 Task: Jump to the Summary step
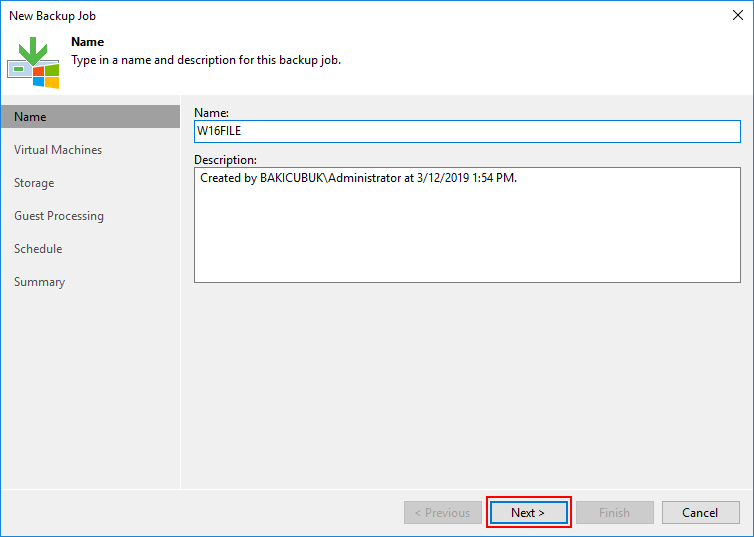coord(39,282)
